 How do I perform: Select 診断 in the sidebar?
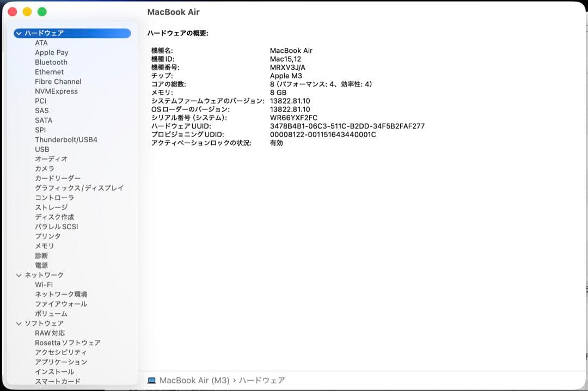(x=41, y=256)
